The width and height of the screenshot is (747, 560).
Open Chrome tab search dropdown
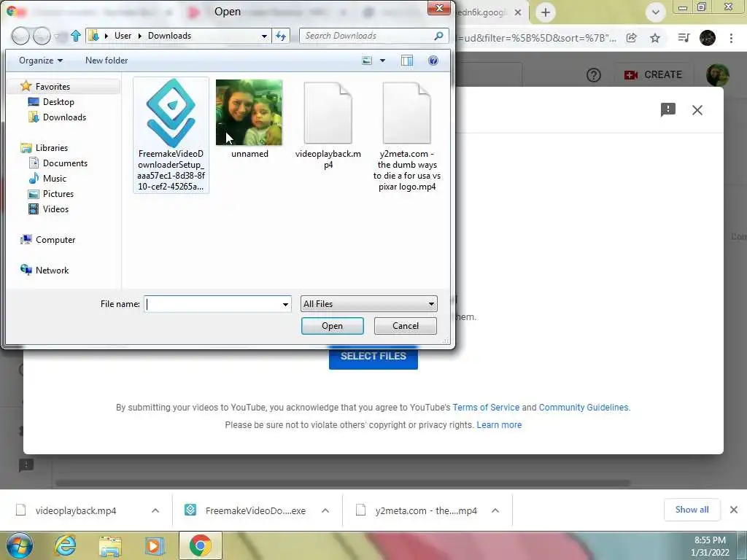656,12
